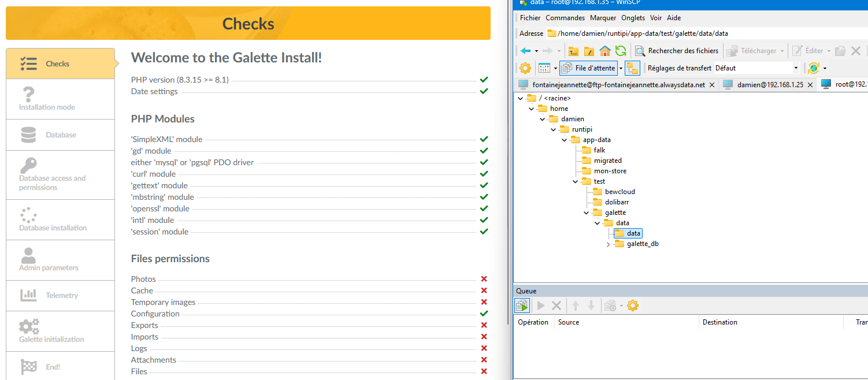Collapse the galette folder node

[587, 213]
